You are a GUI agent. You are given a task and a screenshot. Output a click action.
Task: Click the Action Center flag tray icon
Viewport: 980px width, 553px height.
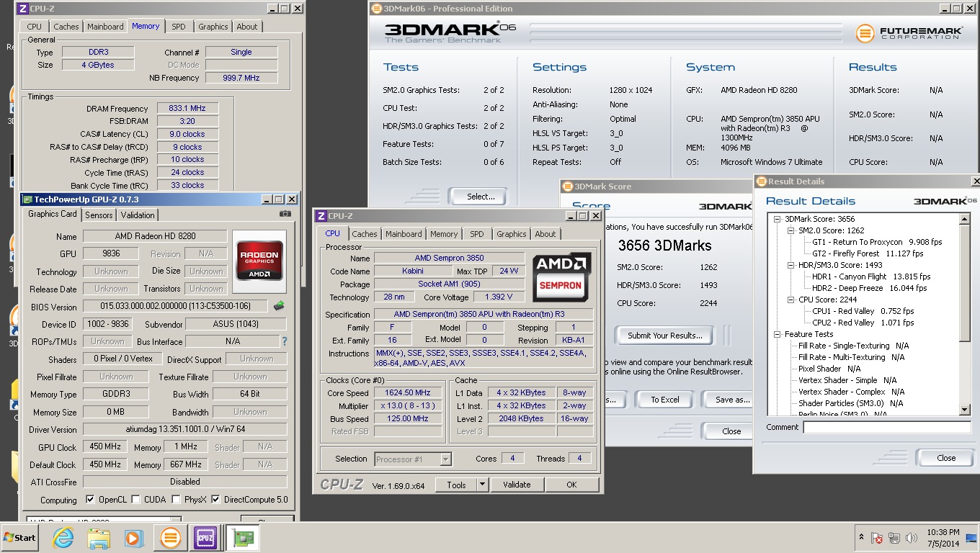click(877, 538)
